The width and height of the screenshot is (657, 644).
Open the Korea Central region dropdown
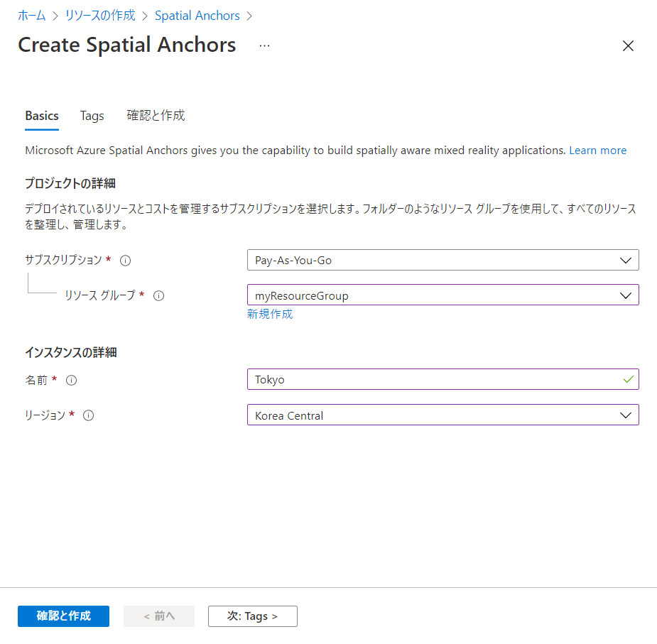[x=443, y=415]
